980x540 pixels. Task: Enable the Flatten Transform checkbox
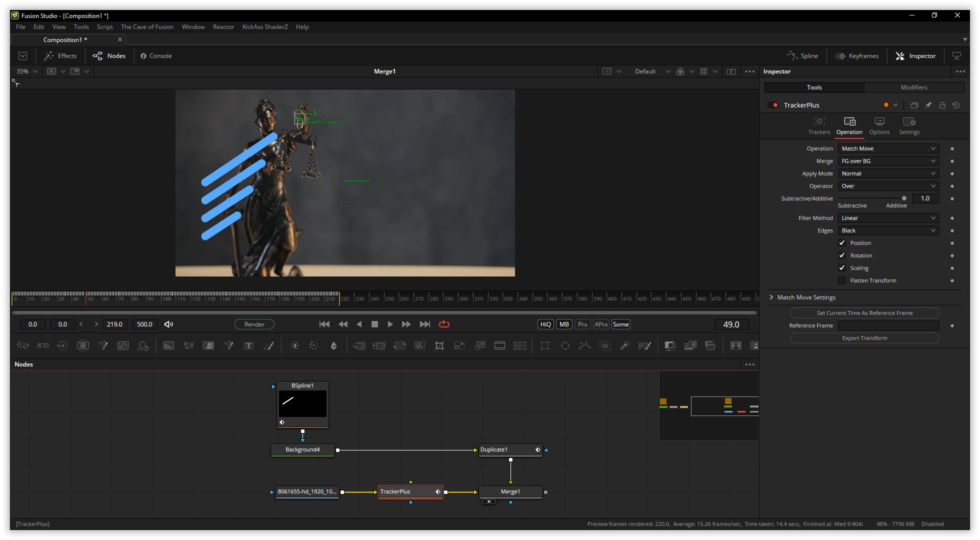pyautogui.click(x=842, y=280)
